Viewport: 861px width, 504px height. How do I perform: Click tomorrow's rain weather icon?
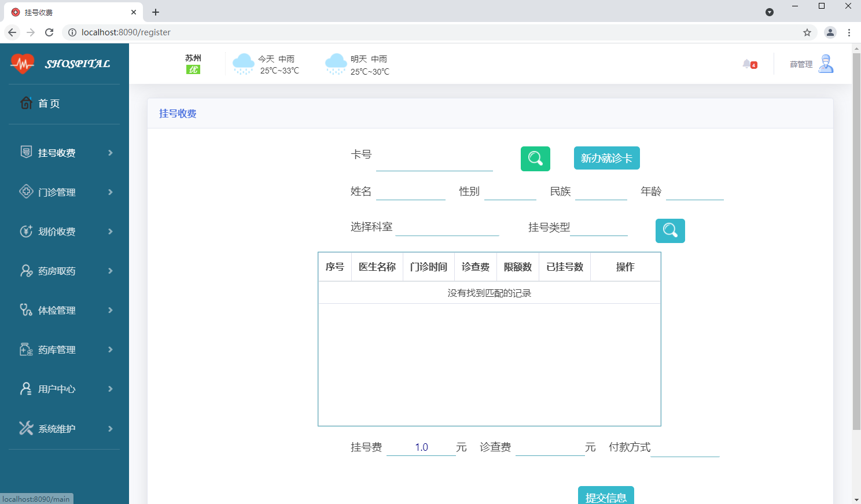point(336,64)
